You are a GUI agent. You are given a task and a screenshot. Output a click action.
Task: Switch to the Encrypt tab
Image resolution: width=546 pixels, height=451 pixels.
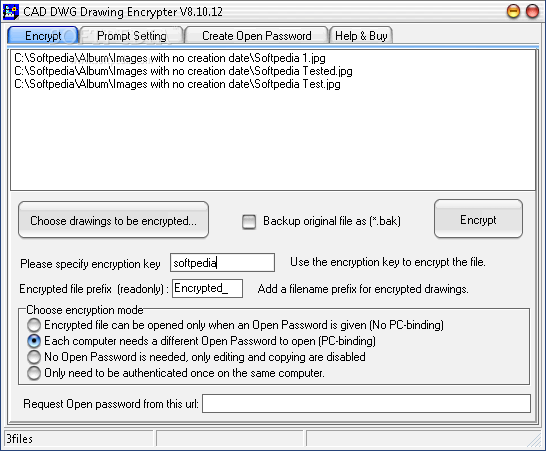pos(43,36)
